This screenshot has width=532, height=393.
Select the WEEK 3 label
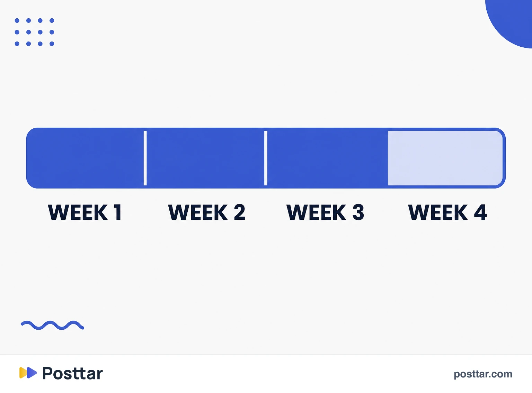click(x=325, y=212)
